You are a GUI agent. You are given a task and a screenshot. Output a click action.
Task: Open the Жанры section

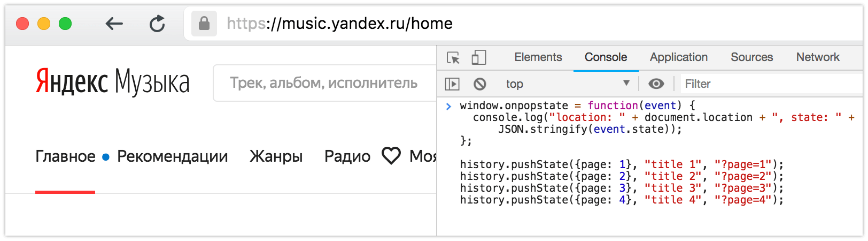[x=276, y=156]
